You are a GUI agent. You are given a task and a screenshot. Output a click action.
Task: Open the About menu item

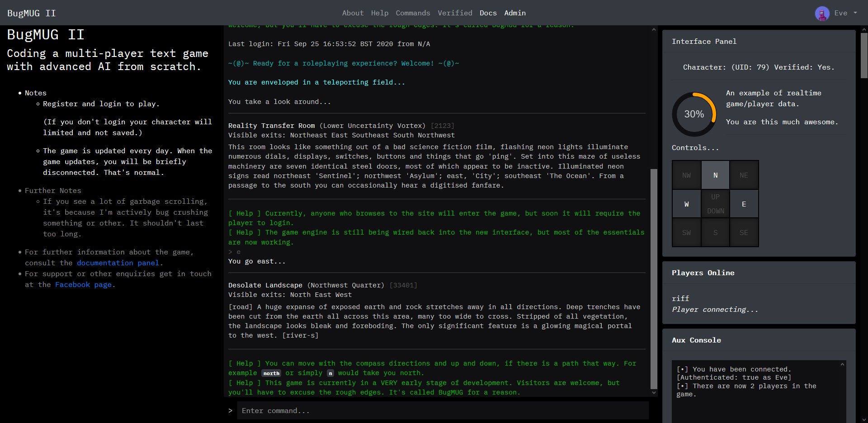(x=353, y=13)
